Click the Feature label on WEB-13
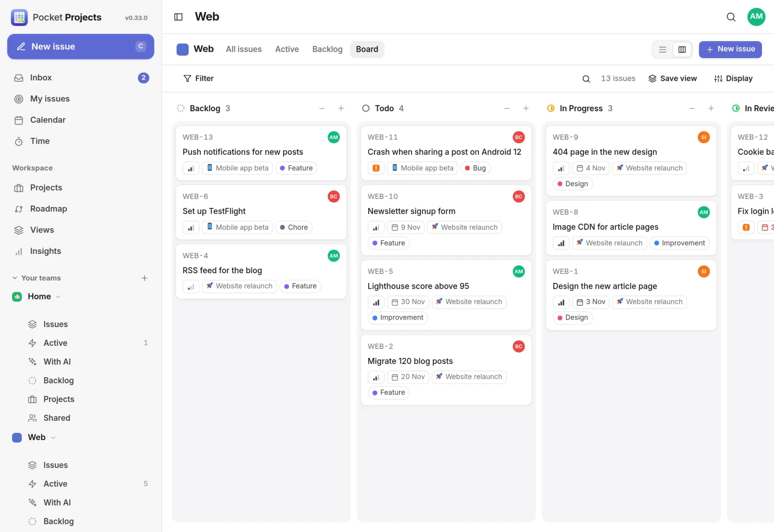The image size is (774, 532). click(297, 168)
